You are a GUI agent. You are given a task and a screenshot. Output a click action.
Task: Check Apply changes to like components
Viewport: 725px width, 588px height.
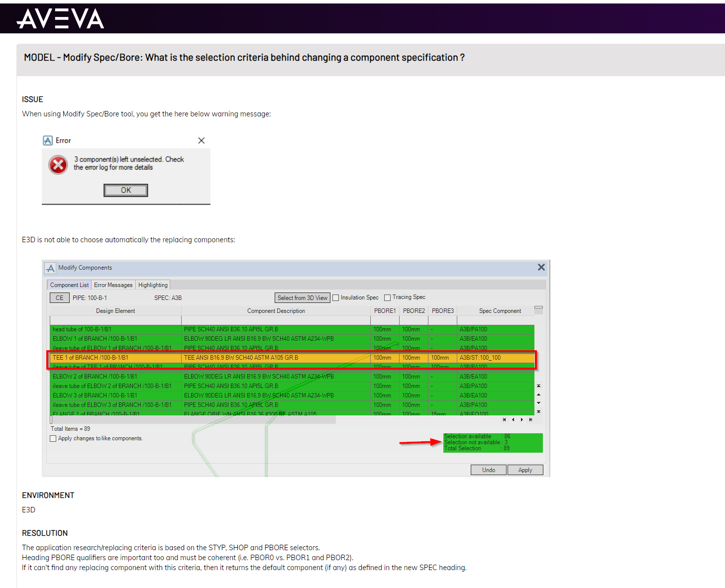pos(53,439)
